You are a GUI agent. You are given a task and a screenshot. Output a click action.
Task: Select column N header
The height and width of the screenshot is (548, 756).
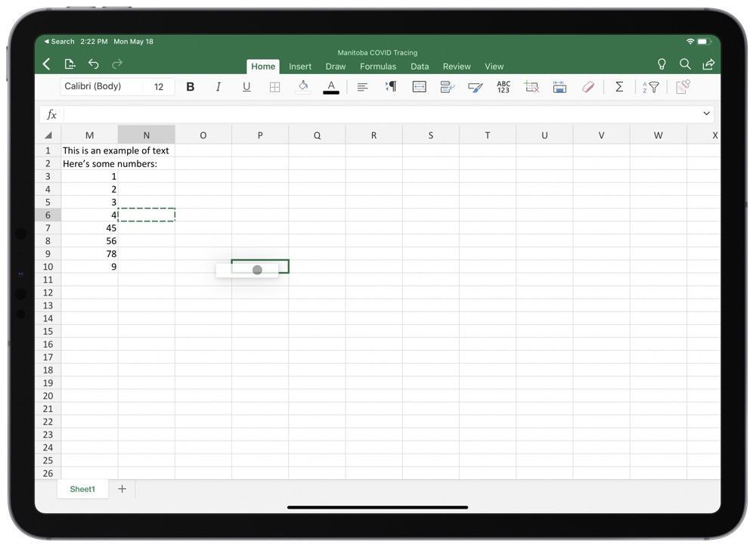[146, 135]
